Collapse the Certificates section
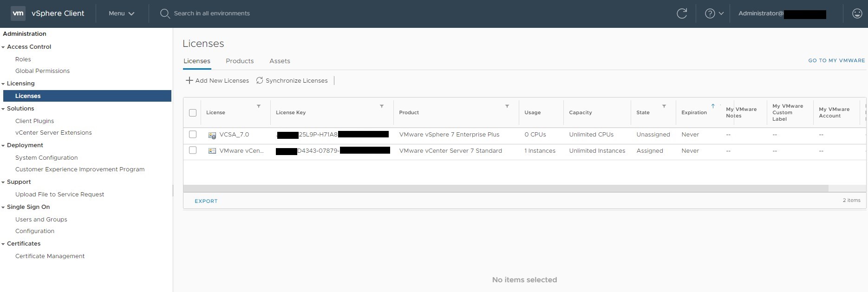Screen dimensions: 868x292 click(3, 244)
